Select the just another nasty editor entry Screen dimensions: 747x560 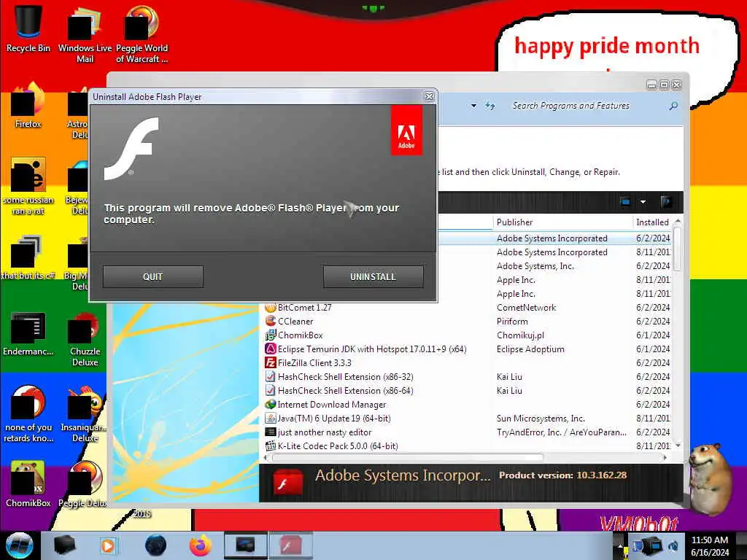click(x=325, y=432)
